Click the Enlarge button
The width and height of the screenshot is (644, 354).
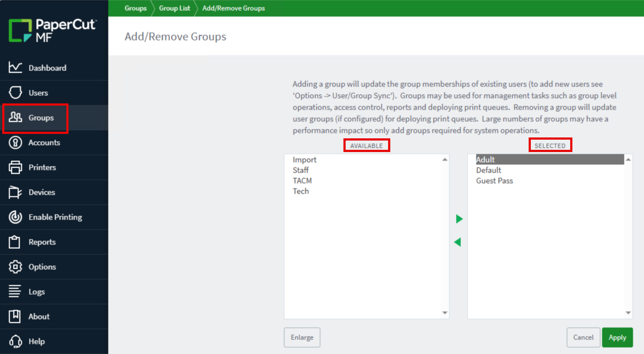[x=302, y=337]
